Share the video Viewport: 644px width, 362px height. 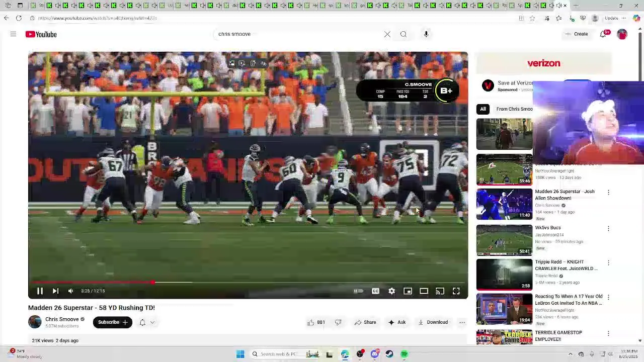click(365, 322)
